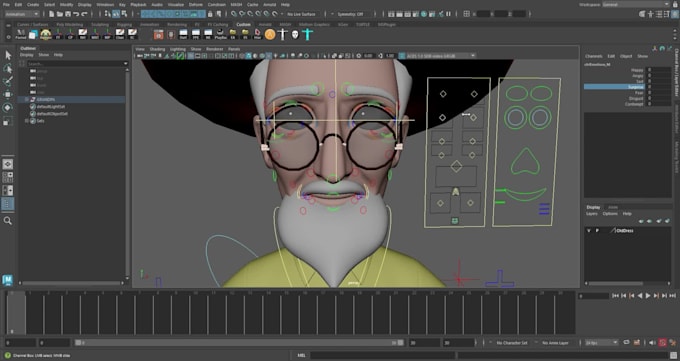Click the magnifier search icon in left sidebar
Image resolution: width=680 pixels, height=361 pixels.
tap(8, 221)
